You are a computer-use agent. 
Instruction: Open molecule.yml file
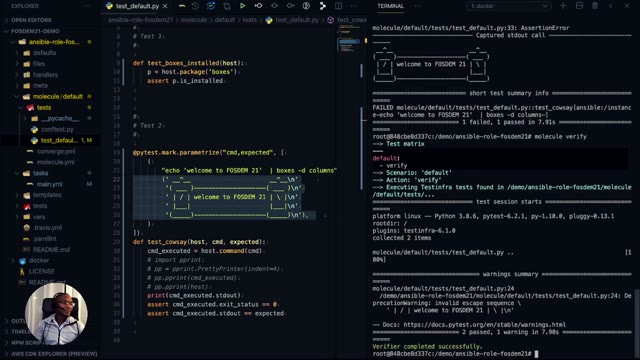pyautogui.click(x=55, y=162)
